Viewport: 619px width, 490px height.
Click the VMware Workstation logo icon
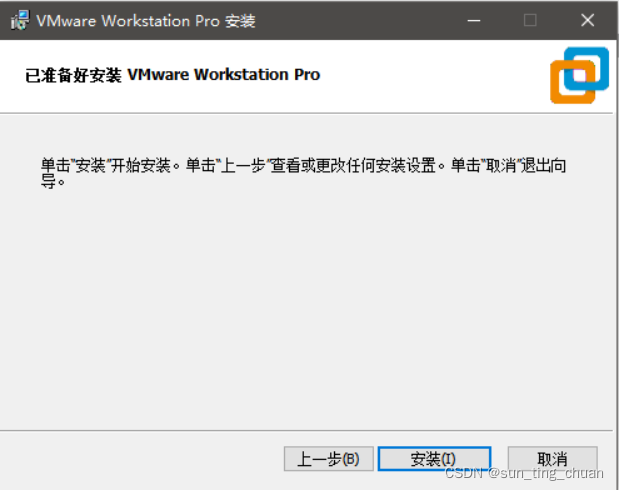580,75
